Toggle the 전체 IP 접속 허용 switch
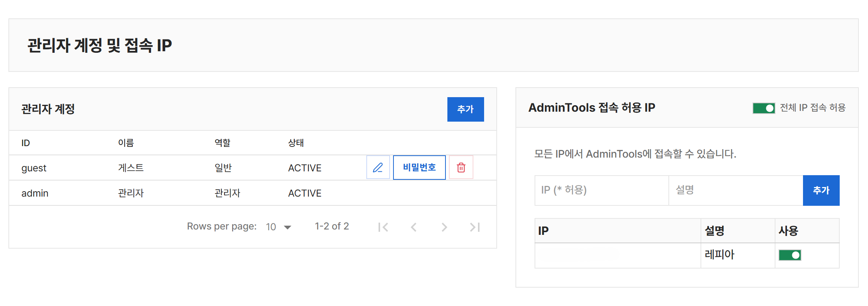The width and height of the screenshot is (868, 306). click(764, 108)
